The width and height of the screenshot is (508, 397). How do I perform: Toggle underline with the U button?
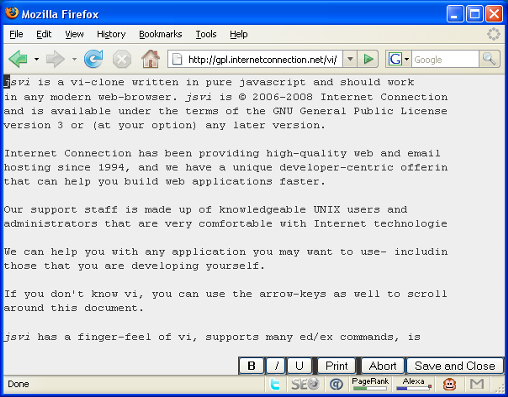(299, 366)
